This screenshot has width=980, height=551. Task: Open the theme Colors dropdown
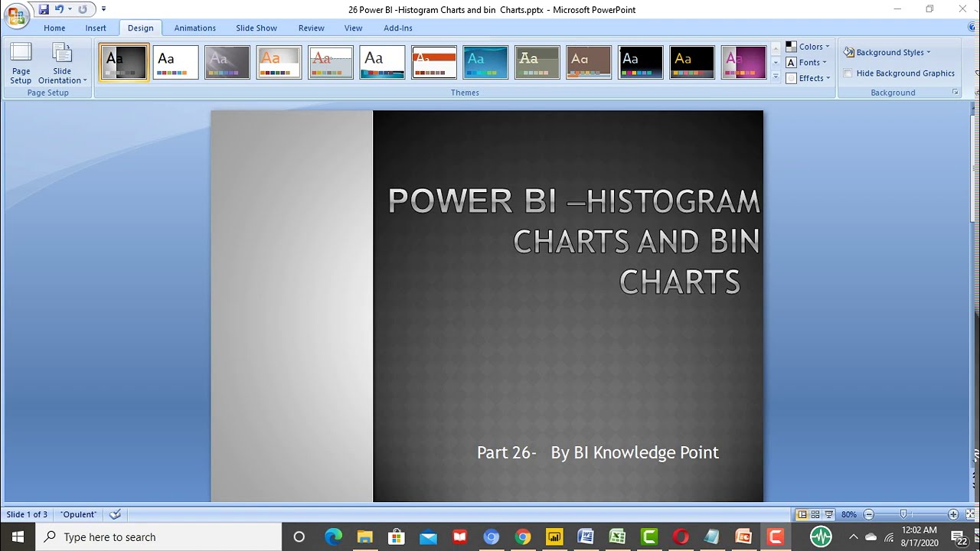point(808,47)
